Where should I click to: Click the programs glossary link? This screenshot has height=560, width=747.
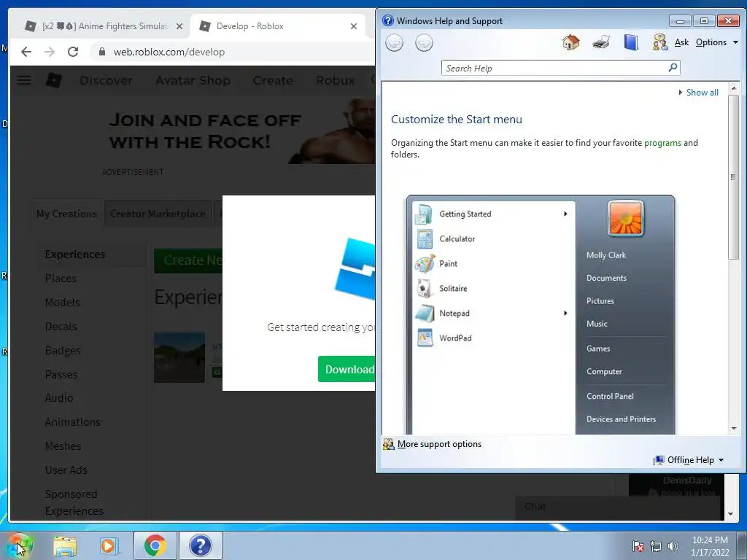click(x=662, y=143)
